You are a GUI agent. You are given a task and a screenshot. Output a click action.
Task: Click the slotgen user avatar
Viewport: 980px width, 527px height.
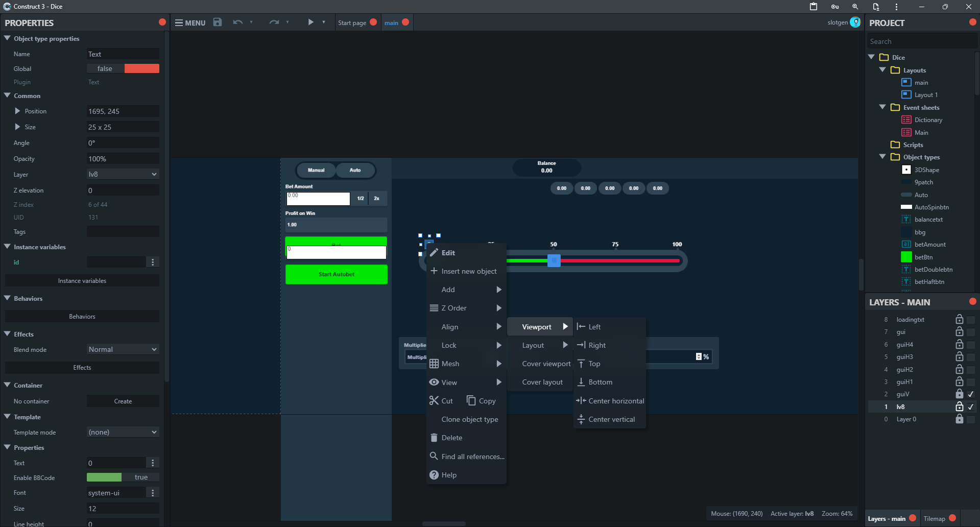tap(855, 22)
